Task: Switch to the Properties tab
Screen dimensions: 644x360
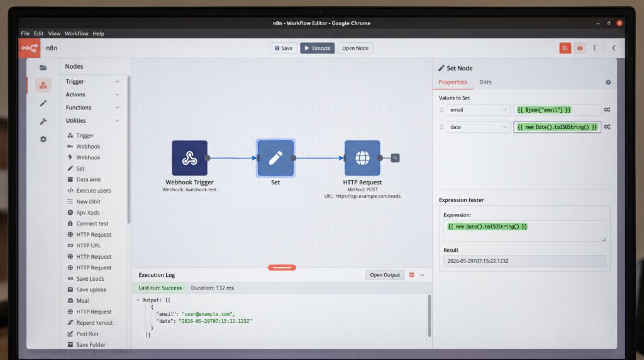Action: [453, 82]
